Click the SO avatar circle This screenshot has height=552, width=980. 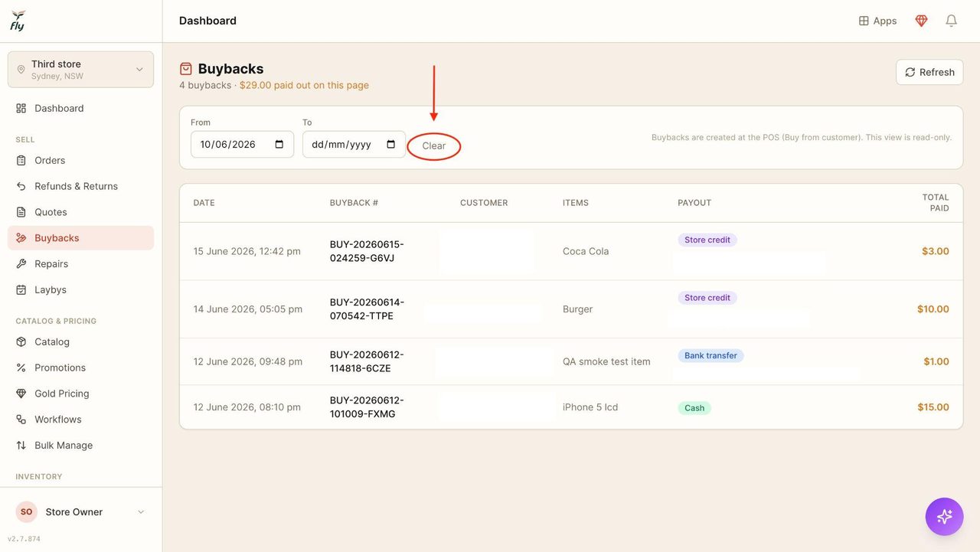pyautogui.click(x=27, y=512)
